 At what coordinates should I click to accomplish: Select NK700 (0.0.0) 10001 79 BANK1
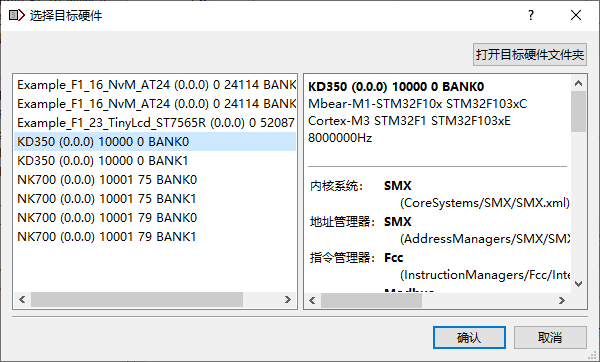point(155,236)
